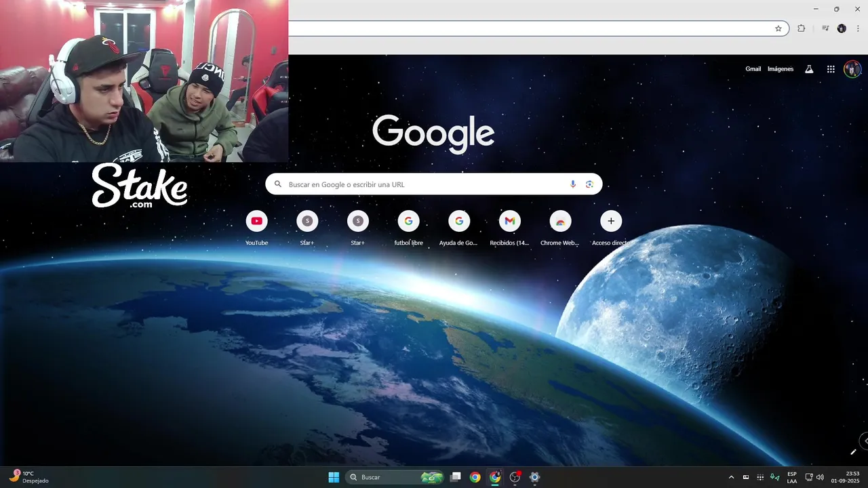The image size is (868, 488).
Task: Open Search Labs flask icon
Action: pos(809,69)
